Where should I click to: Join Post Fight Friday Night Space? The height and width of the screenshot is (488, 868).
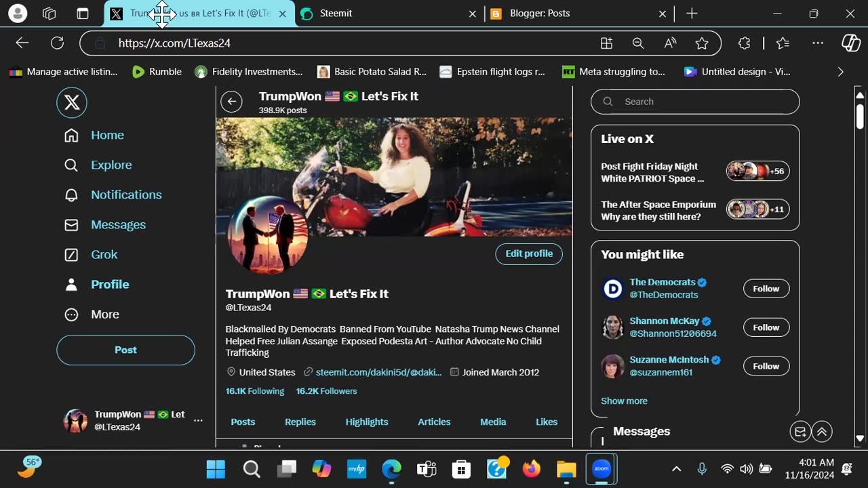coord(695,172)
